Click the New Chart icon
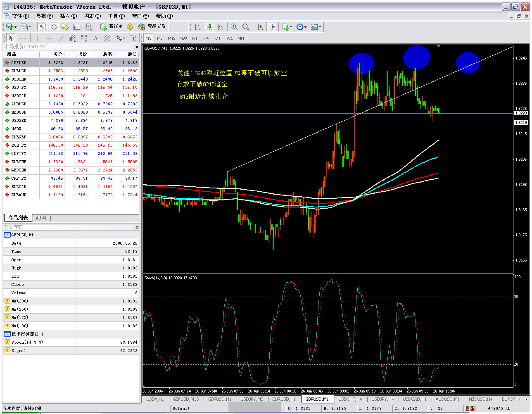Viewport: 532px width, 414px height. 9,27
